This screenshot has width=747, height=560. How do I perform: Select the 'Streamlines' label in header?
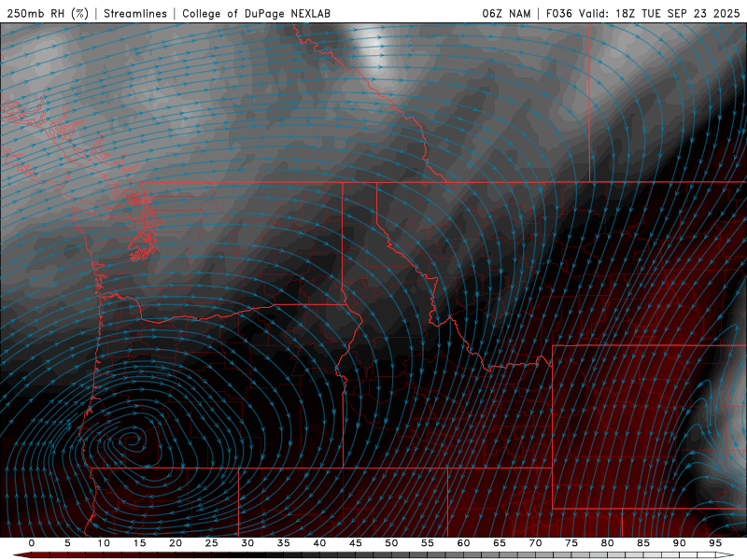coord(135,13)
